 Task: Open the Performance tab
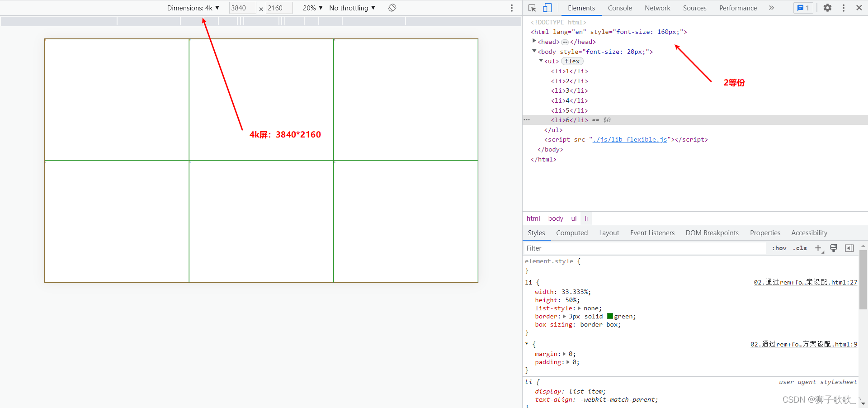point(738,8)
